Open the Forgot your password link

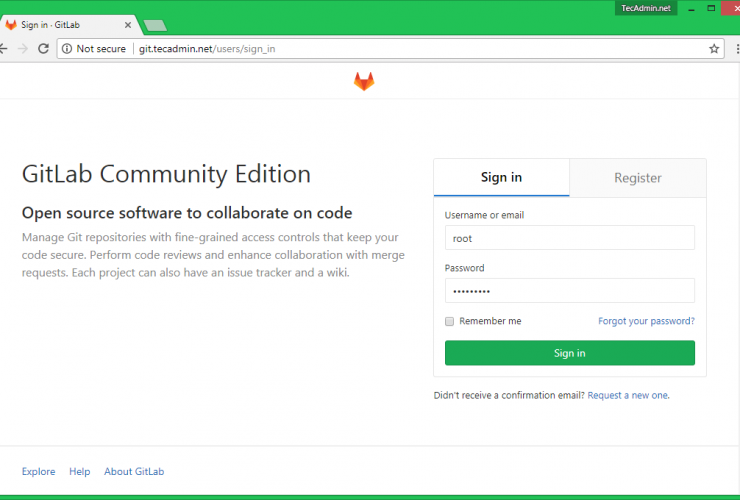646,321
